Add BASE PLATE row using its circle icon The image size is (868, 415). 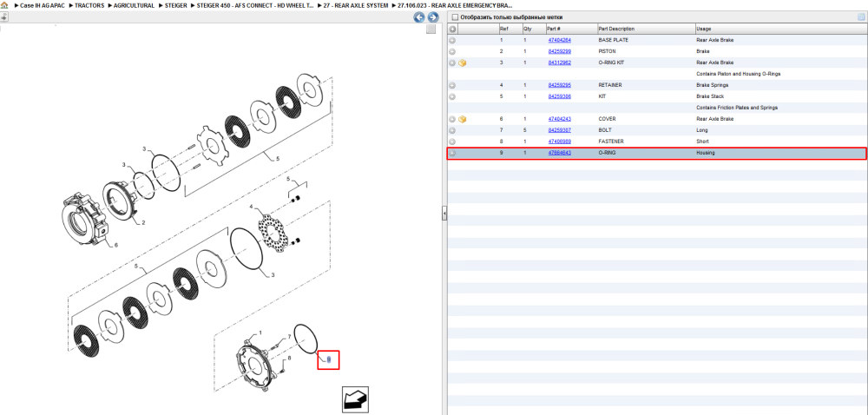pos(452,41)
